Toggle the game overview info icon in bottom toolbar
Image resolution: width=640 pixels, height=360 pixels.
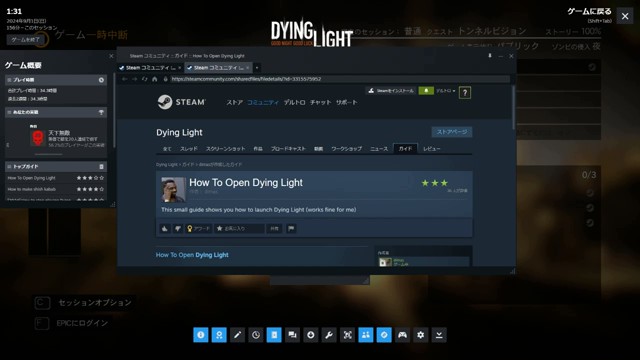[200, 335]
